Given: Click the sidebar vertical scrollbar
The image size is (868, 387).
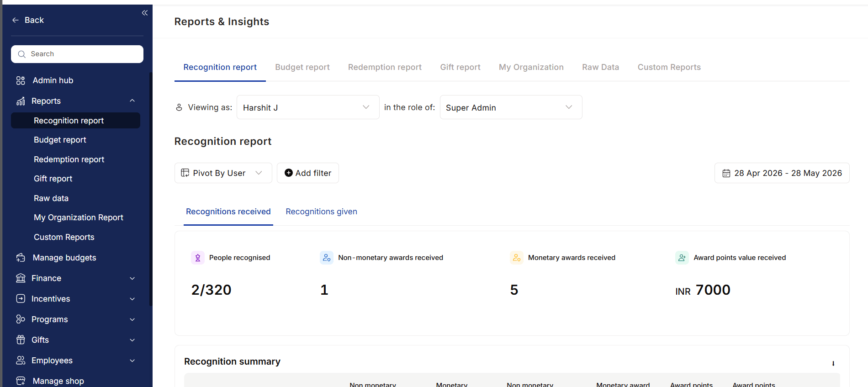Looking at the screenshot, I should pos(151,188).
